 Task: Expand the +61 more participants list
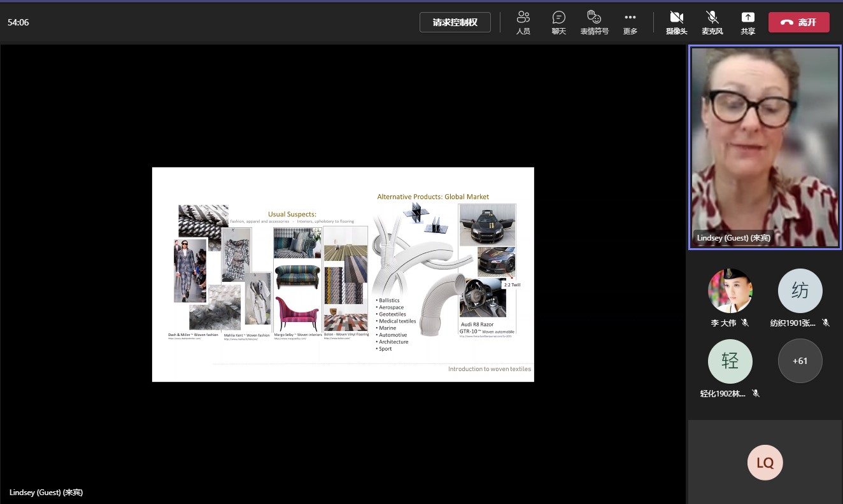coord(800,361)
